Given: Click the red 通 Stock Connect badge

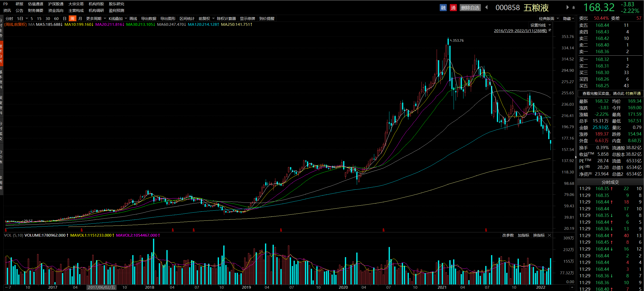Looking at the screenshot, I should coord(453,8).
